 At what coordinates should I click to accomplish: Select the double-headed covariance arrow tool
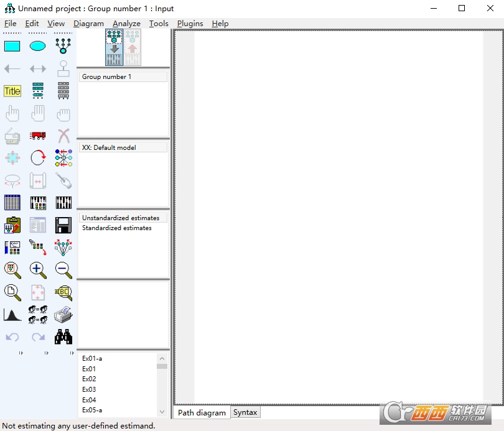(x=37, y=69)
